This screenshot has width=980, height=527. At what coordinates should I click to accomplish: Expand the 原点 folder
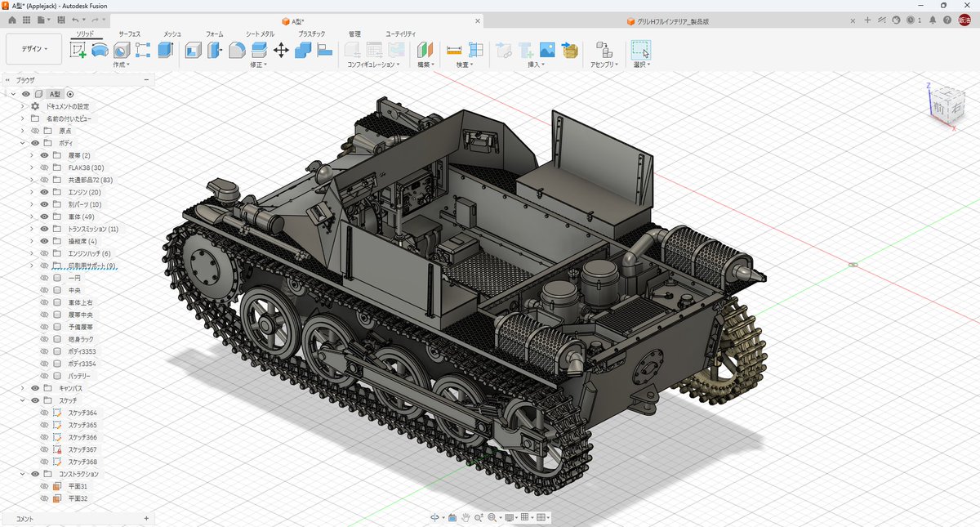(22, 131)
